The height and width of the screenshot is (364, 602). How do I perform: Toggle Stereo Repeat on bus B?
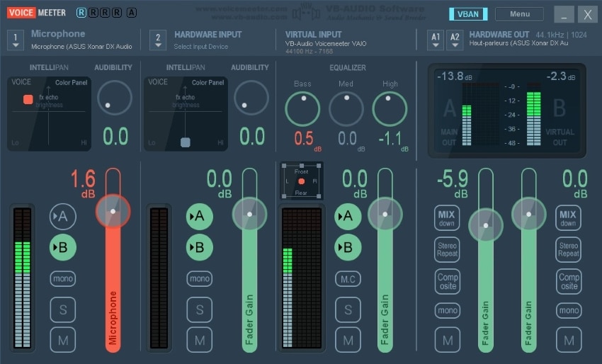click(x=568, y=249)
